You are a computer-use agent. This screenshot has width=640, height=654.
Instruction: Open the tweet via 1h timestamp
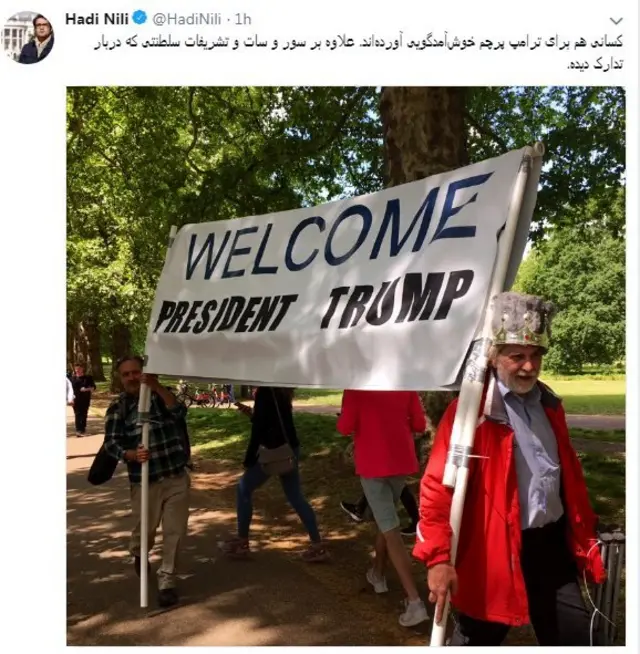click(243, 19)
